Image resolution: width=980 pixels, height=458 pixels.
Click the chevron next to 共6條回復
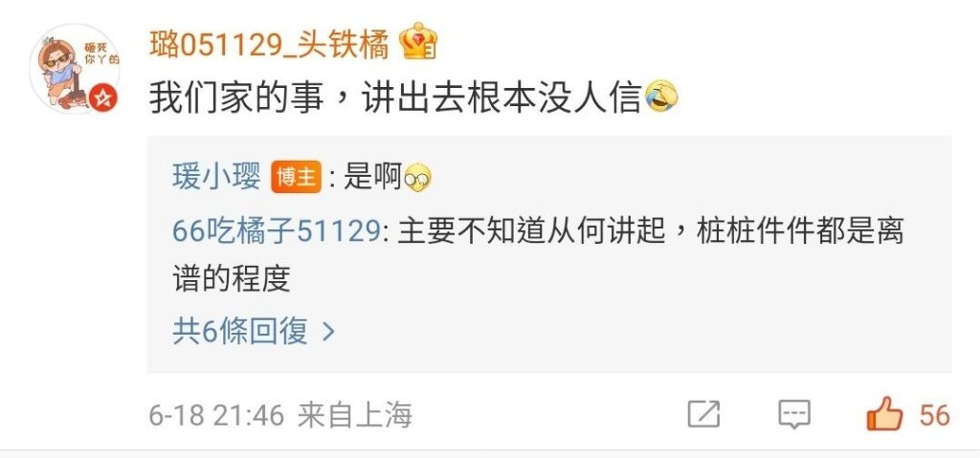[x=328, y=333]
